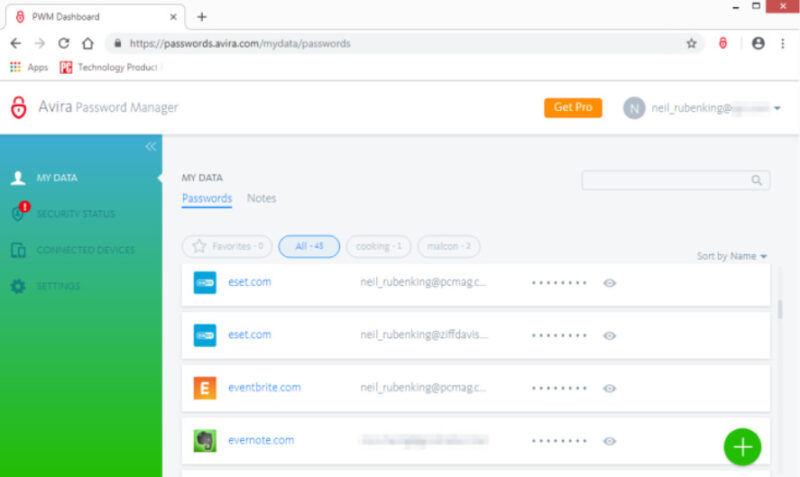The width and height of the screenshot is (800, 477).
Task: Reload the page using refresh icon
Action: pos(64,44)
